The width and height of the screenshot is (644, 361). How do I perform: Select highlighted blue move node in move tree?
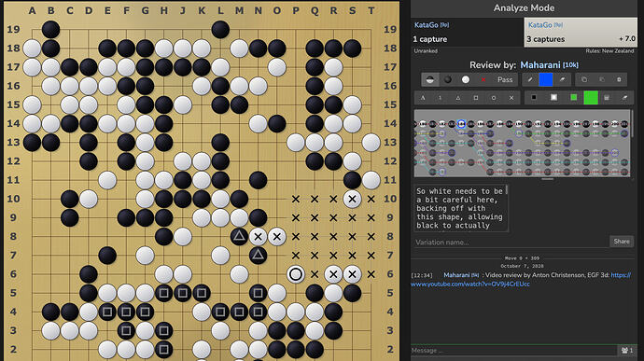click(461, 124)
